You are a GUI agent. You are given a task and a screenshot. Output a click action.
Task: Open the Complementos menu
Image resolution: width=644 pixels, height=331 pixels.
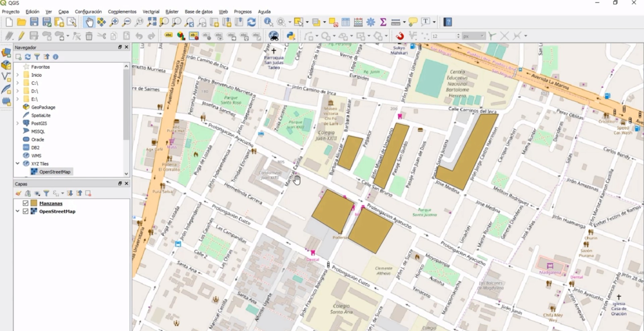tap(122, 11)
